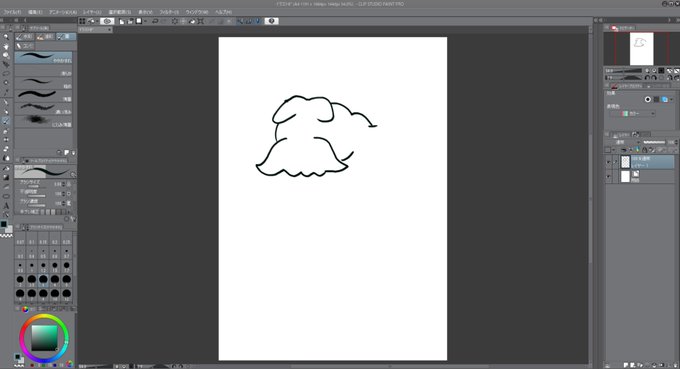Open the save icon dropdown arrow in command bar
The height and width of the screenshot is (369, 680).
coord(145,21)
